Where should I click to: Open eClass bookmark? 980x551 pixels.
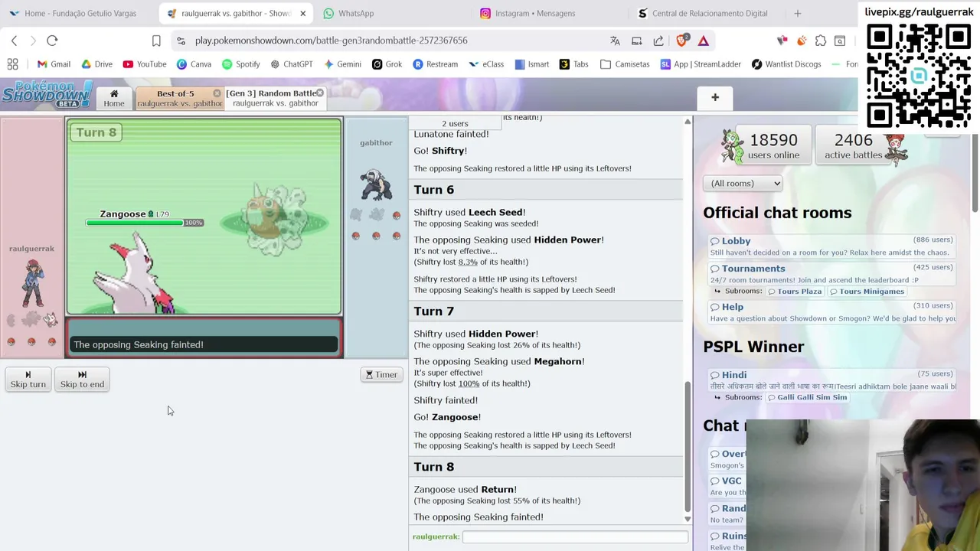tap(486, 64)
